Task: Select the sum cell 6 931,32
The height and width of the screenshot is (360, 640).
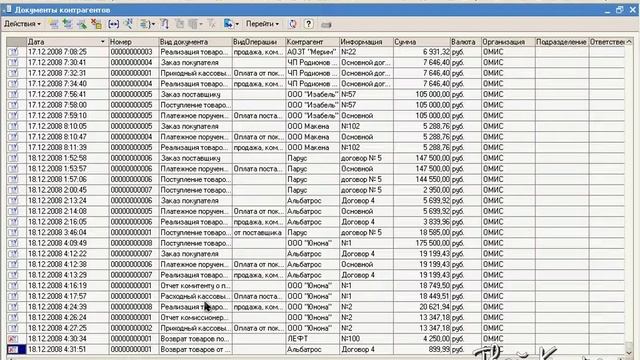Action: pyautogui.click(x=421, y=52)
